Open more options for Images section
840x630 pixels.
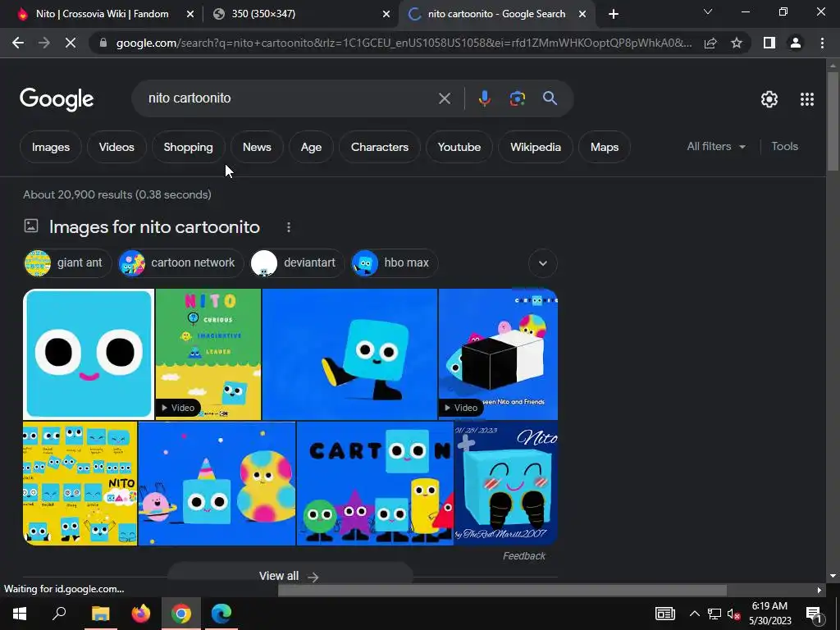pyautogui.click(x=288, y=227)
